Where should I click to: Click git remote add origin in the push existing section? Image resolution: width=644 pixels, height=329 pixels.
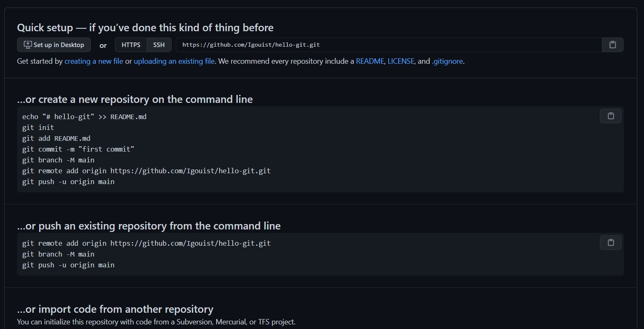point(146,243)
